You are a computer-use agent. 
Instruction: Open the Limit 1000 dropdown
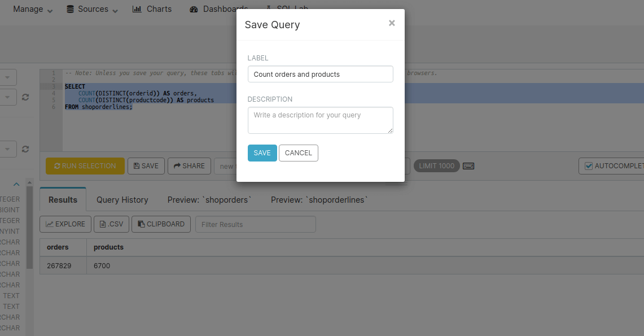click(436, 166)
